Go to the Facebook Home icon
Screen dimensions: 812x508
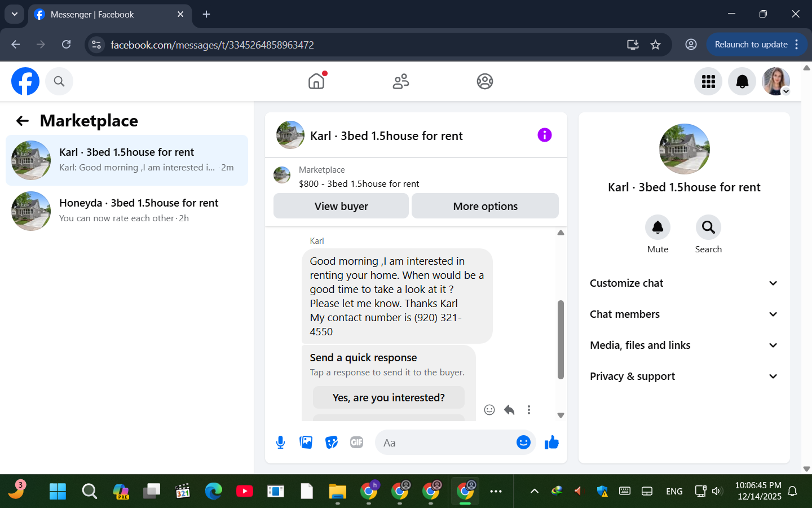tap(316, 81)
